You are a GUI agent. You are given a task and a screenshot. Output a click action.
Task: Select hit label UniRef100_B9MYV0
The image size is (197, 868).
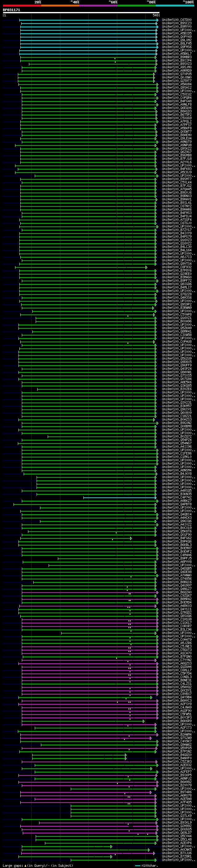click(x=177, y=26)
